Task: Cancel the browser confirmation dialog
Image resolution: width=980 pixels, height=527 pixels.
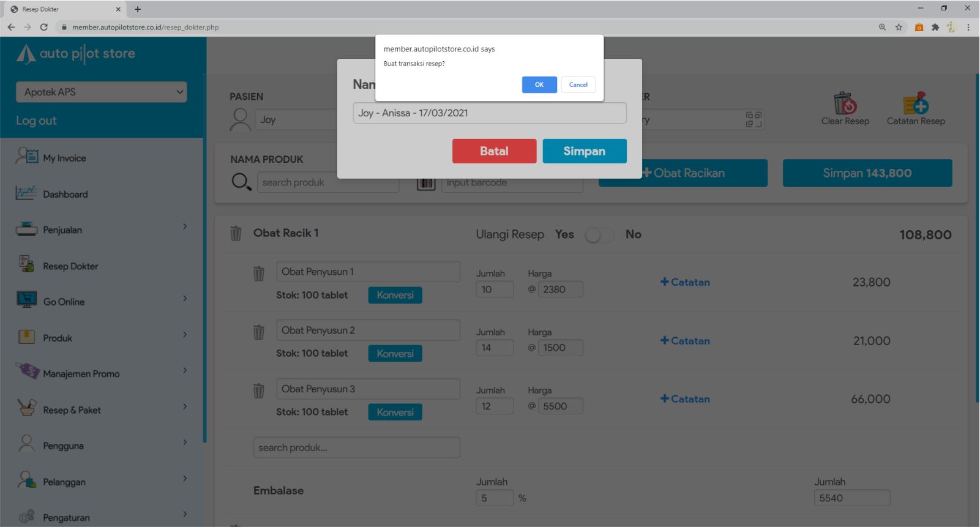Action: [x=578, y=84]
